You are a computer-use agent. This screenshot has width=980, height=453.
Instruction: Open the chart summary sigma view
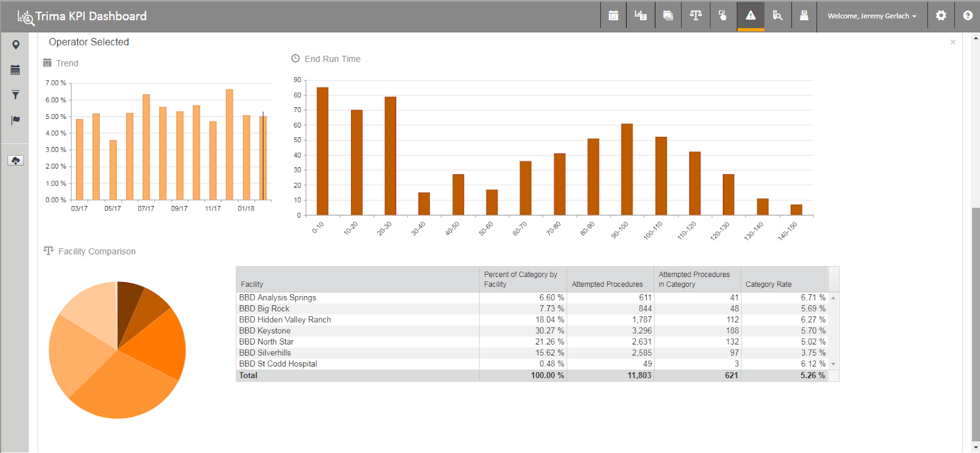click(640, 16)
